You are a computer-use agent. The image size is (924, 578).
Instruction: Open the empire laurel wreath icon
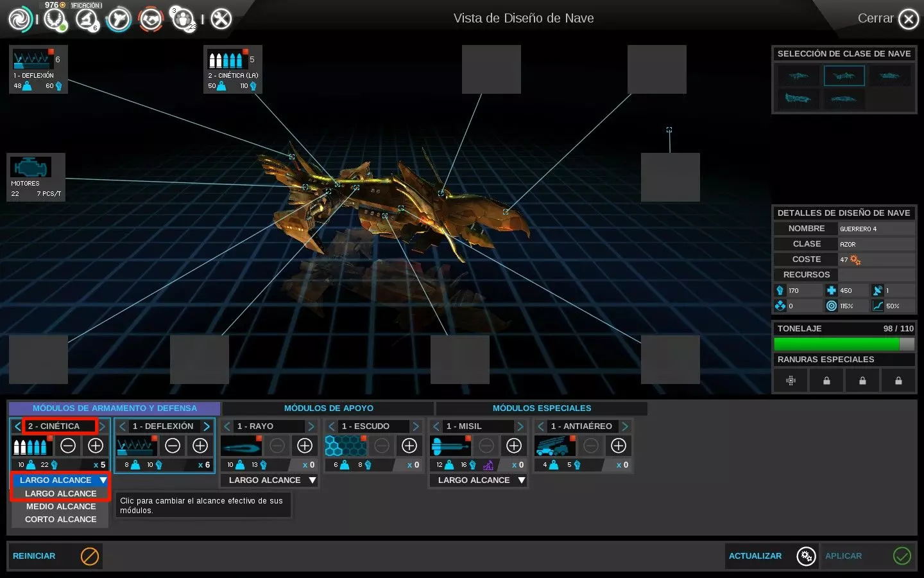pos(55,19)
